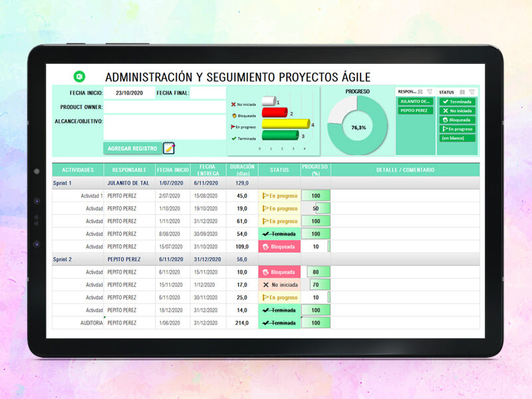Select PEPITO PEREZ slicer button
Viewport: 532px width, 399px height.
(415, 110)
